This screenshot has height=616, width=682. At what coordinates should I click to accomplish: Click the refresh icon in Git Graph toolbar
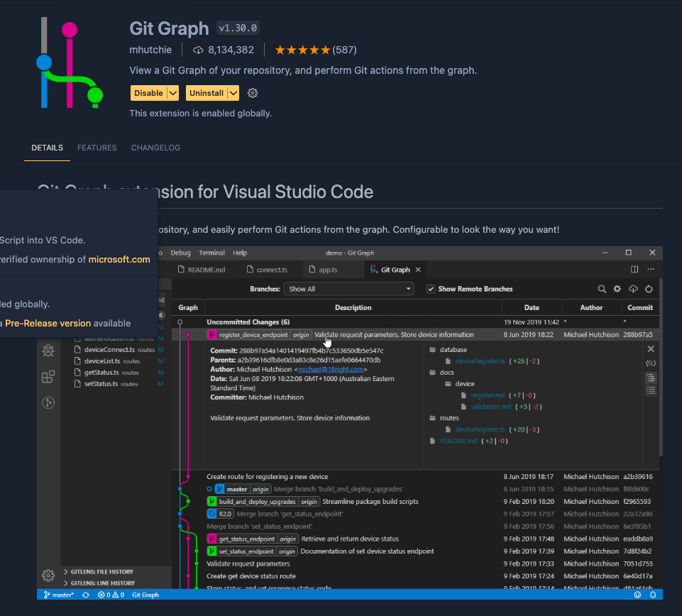[x=649, y=289]
